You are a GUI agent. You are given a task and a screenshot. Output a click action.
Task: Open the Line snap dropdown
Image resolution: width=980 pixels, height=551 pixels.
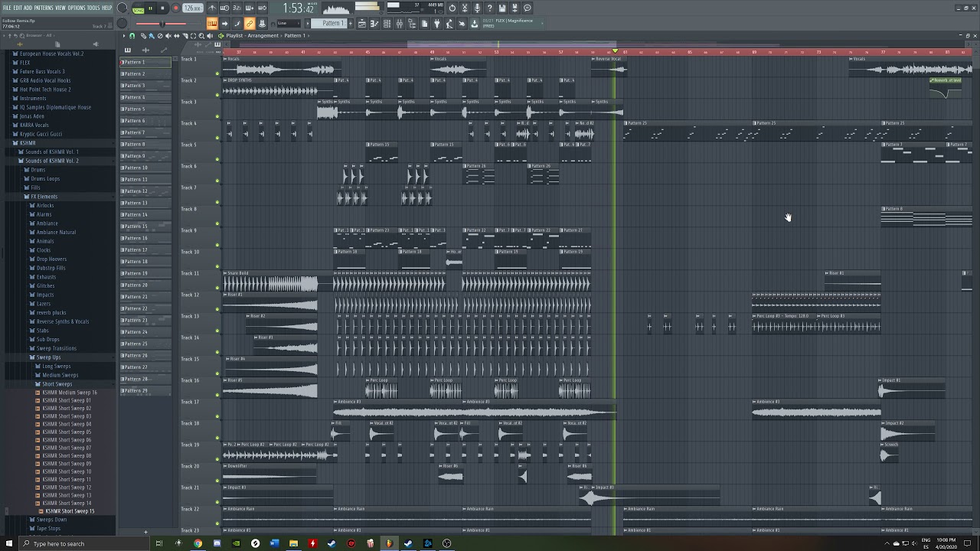289,24
